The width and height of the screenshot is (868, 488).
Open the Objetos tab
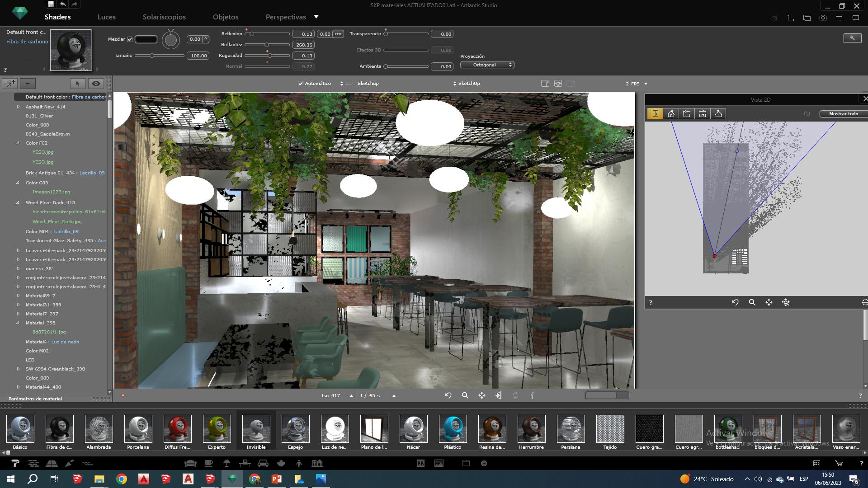pyautogui.click(x=226, y=17)
